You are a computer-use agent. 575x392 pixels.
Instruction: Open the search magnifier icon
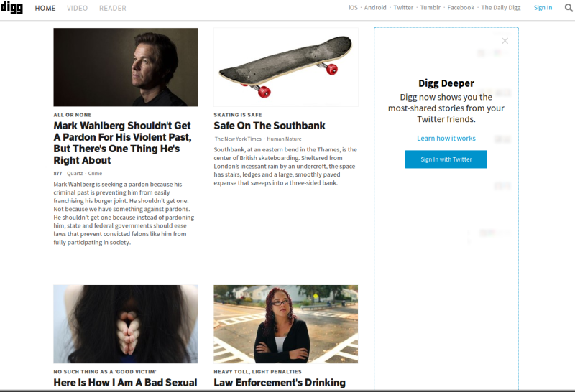[x=569, y=8]
